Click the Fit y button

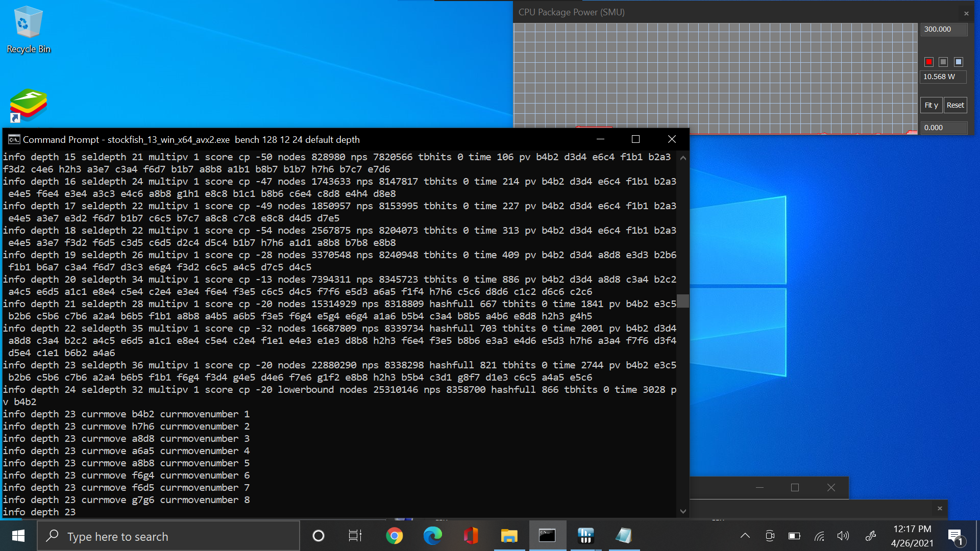pos(931,105)
